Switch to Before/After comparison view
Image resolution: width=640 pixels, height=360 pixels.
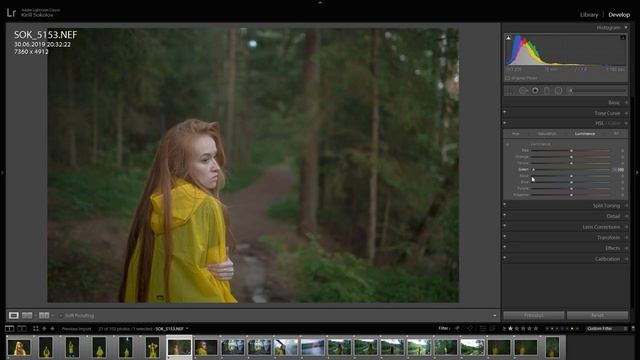(44, 316)
